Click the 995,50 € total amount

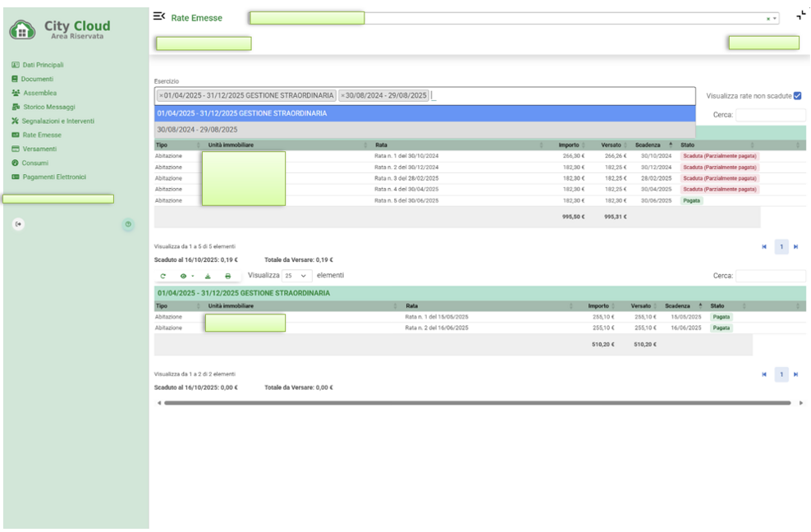[x=573, y=217]
